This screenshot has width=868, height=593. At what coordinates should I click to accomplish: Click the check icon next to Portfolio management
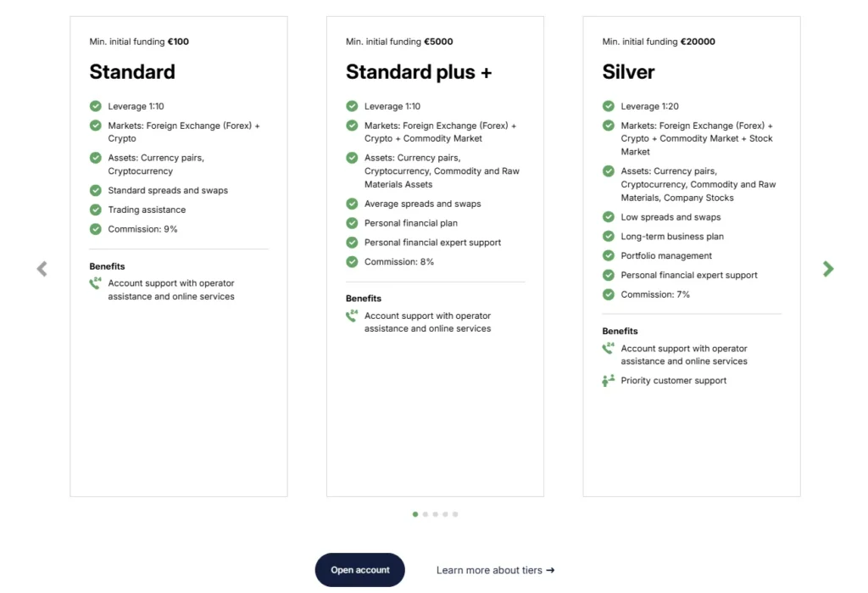click(608, 255)
